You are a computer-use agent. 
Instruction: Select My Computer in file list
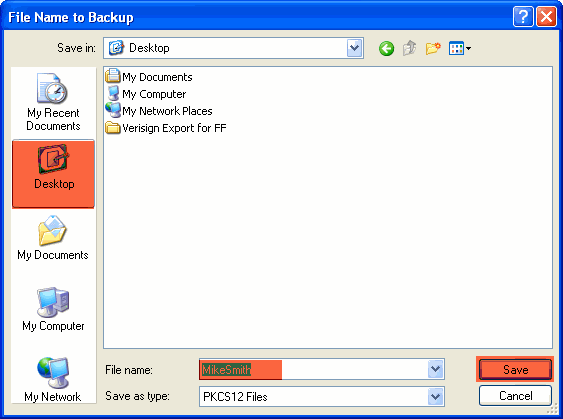pos(146,94)
